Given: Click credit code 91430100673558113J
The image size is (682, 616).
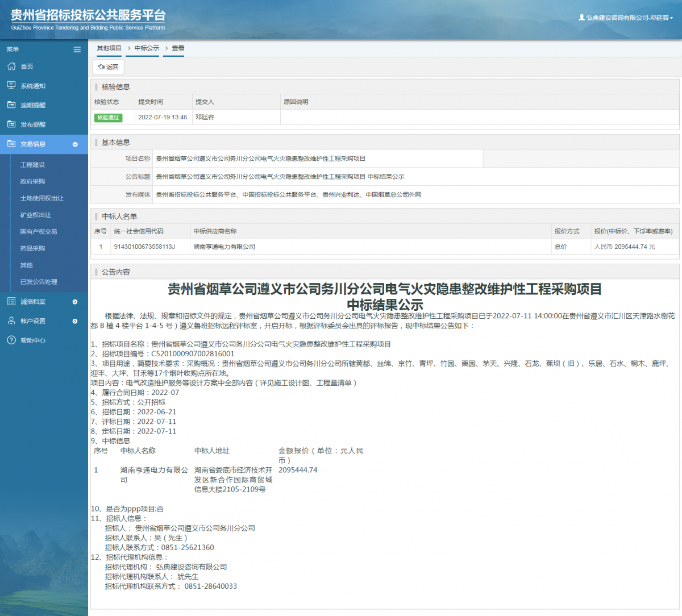Looking at the screenshot, I should 144,247.
